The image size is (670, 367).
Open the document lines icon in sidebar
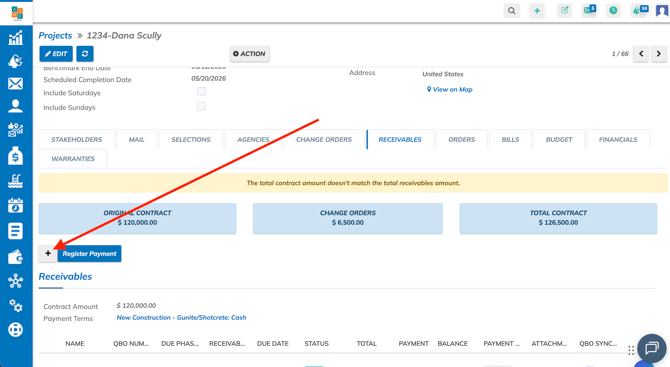tap(15, 231)
